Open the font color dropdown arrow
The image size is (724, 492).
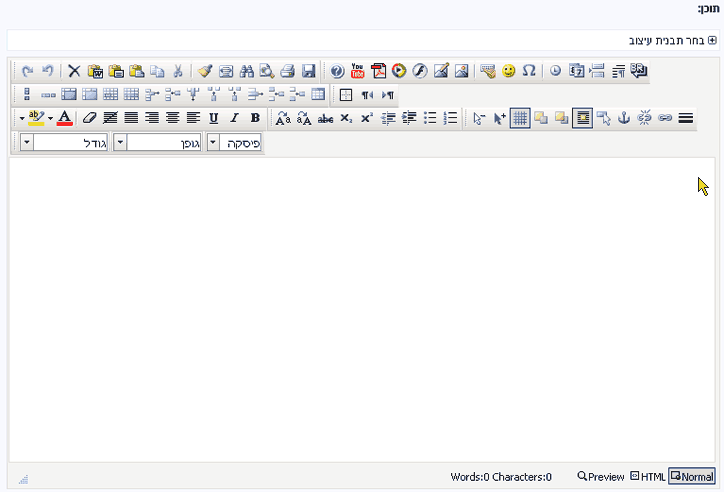[50, 119]
